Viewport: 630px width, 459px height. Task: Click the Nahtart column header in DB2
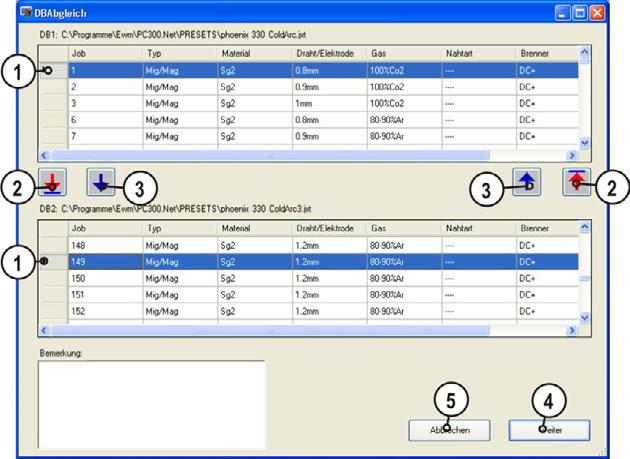coord(479,228)
